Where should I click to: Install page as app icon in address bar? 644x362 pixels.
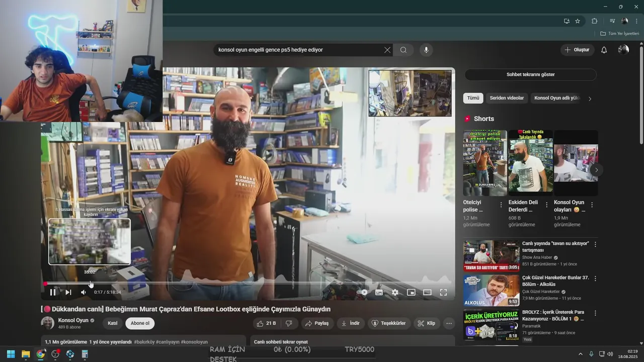click(x=567, y=21)
